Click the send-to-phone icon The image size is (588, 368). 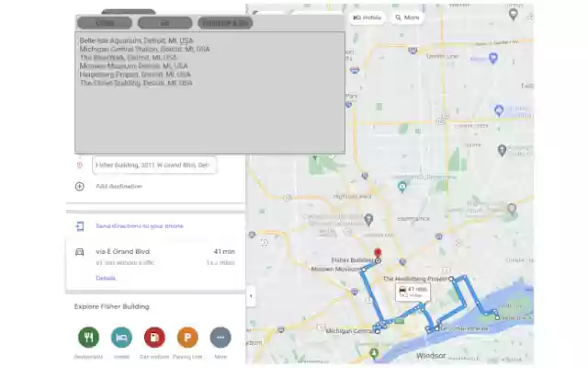click(80, 226)
